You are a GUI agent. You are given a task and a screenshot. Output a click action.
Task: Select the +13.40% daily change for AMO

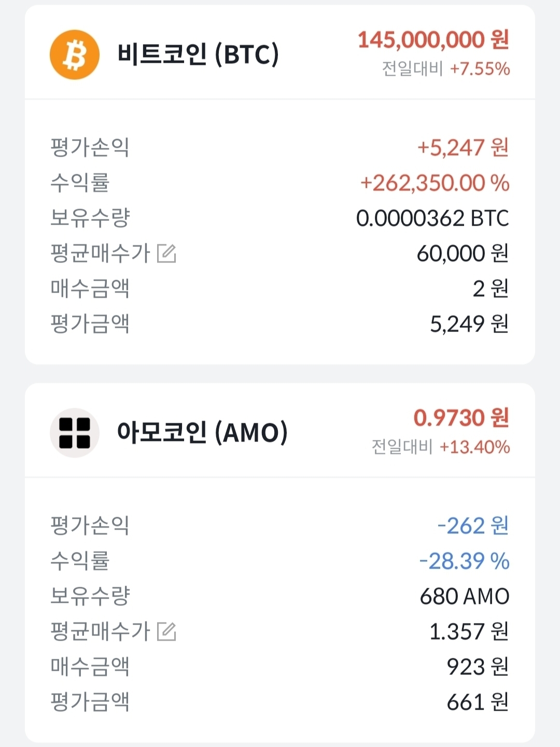(474, 447)
